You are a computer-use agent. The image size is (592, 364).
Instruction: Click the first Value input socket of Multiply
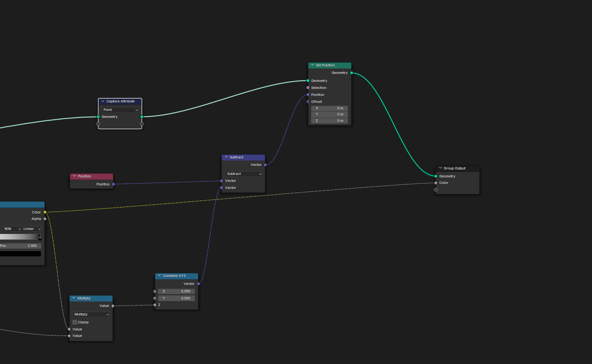[x=69, y=329]
